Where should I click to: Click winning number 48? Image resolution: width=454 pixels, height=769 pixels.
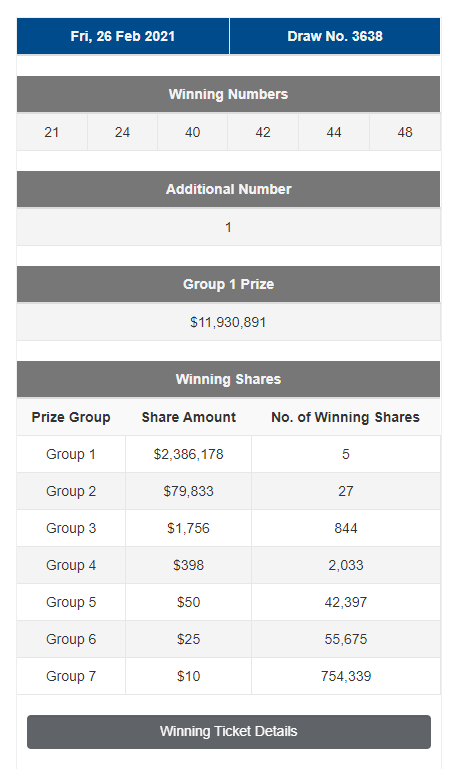pos(405,132)
